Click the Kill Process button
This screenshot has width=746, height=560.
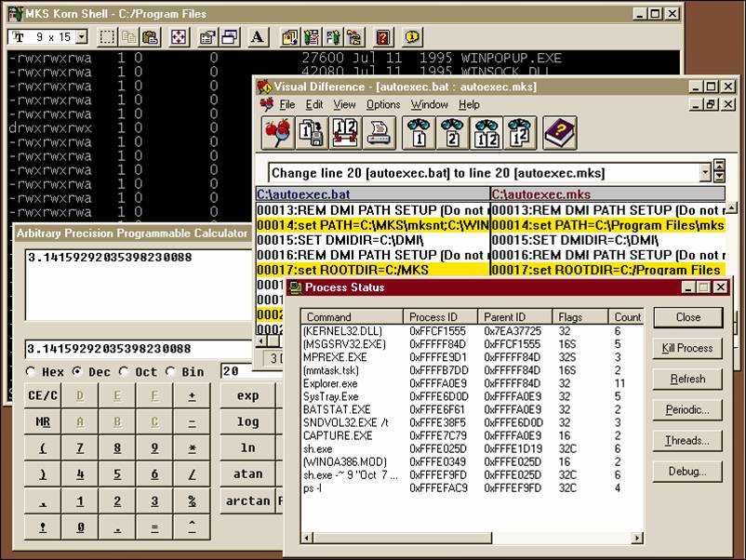(x=688, y=348)
